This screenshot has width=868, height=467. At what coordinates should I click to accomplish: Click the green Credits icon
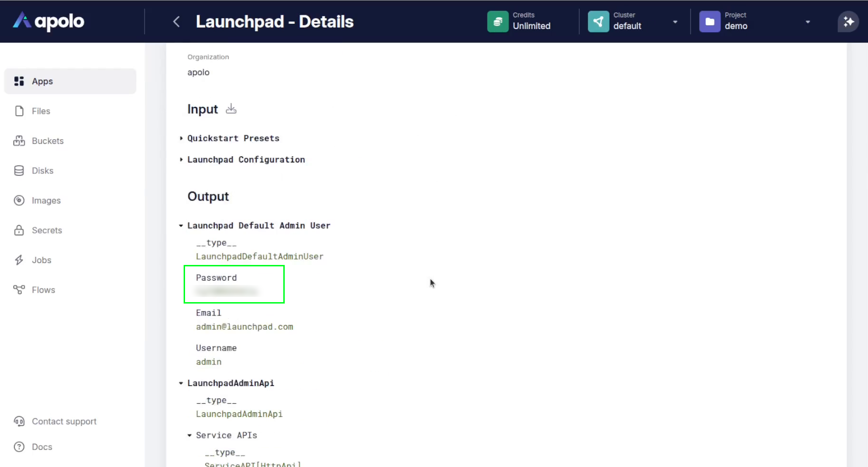[497, 21]
